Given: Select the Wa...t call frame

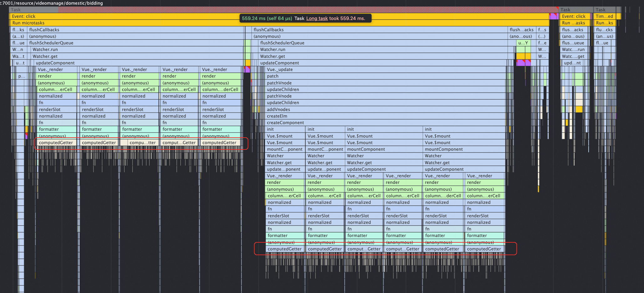Looking at the screenshot, I should pos(18,56).
